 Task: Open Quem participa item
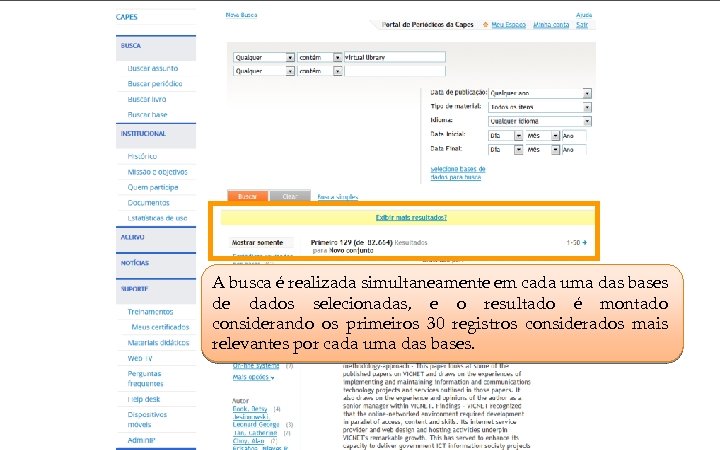pyautogui.click(x=152, y=187)
